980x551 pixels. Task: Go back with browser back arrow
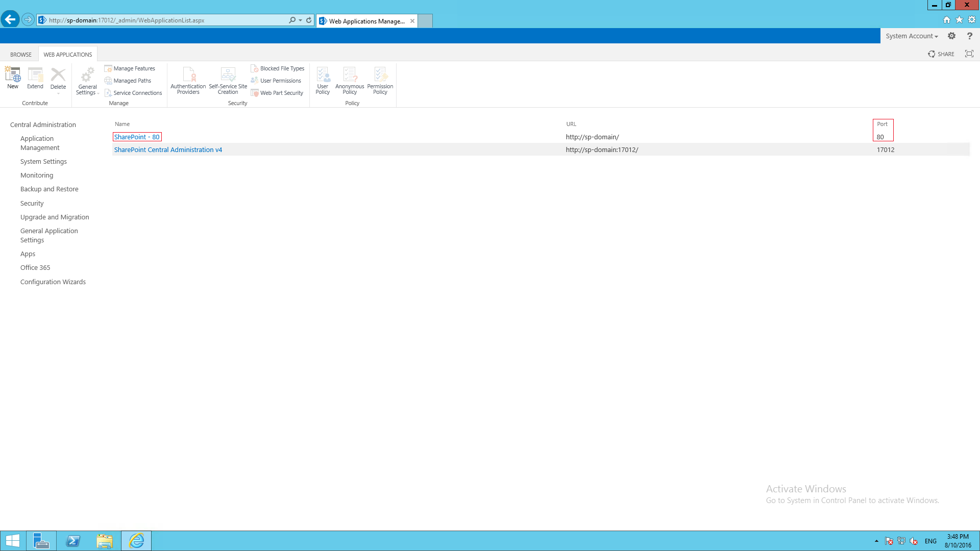pos(10,19)
